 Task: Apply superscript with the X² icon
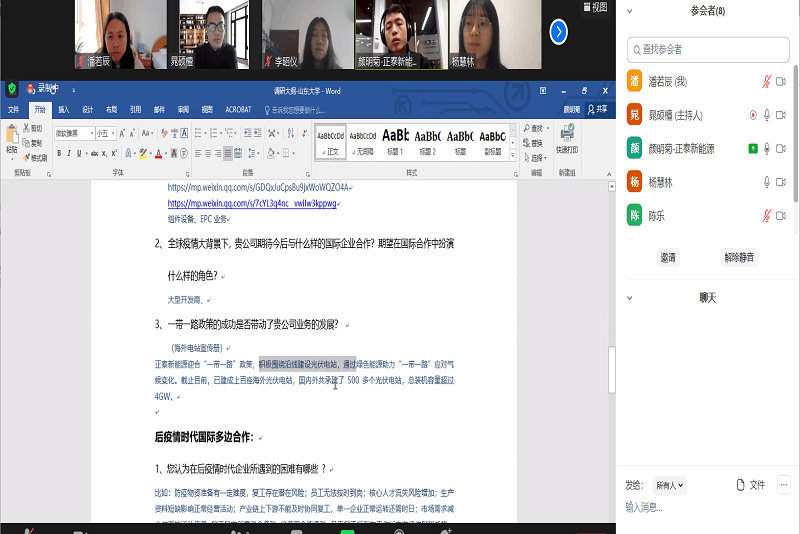tap(114, 153)
